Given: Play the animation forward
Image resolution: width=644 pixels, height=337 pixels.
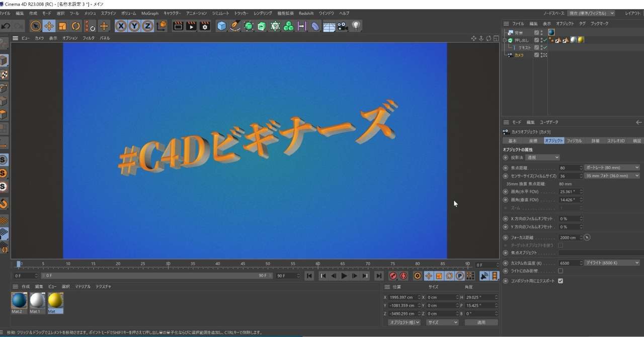Looking at the screenshot, I should pyautogui.click(x=344, y=276).
